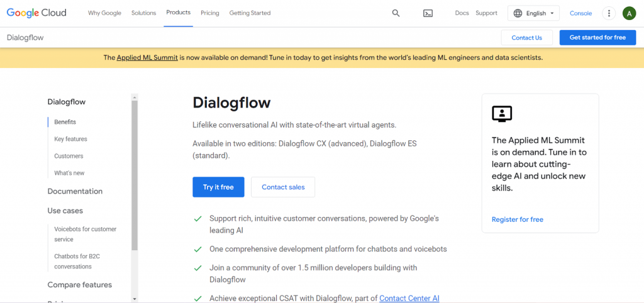This screenshot has height=303, width=644.
Task: Click the globe icon in the language selector
Action: (x=518, y=13)
